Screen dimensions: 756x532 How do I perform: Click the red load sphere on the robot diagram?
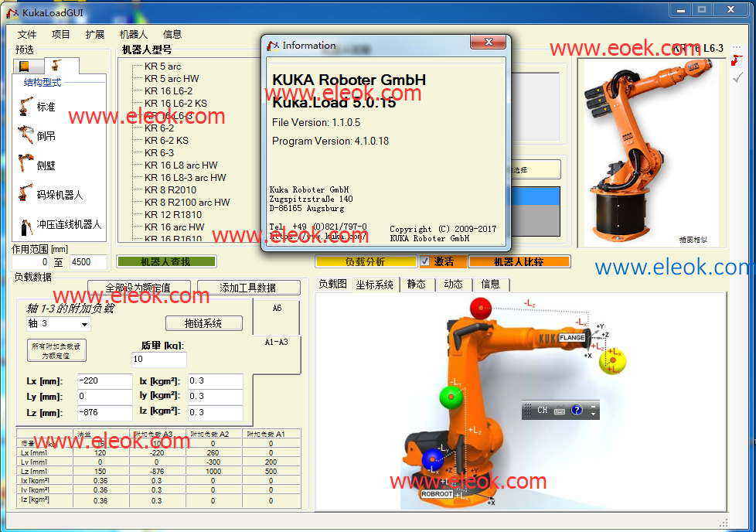click(x=480, y=308)
